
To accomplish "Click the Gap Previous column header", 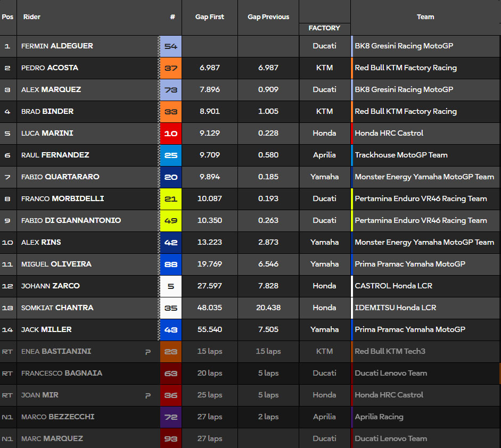I will coord(268,17).
